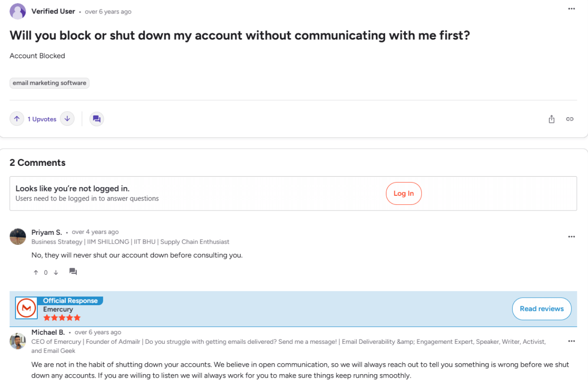Screen dimensions: 588x382
Task: Click the share icon on question
Action: (552, 119)
